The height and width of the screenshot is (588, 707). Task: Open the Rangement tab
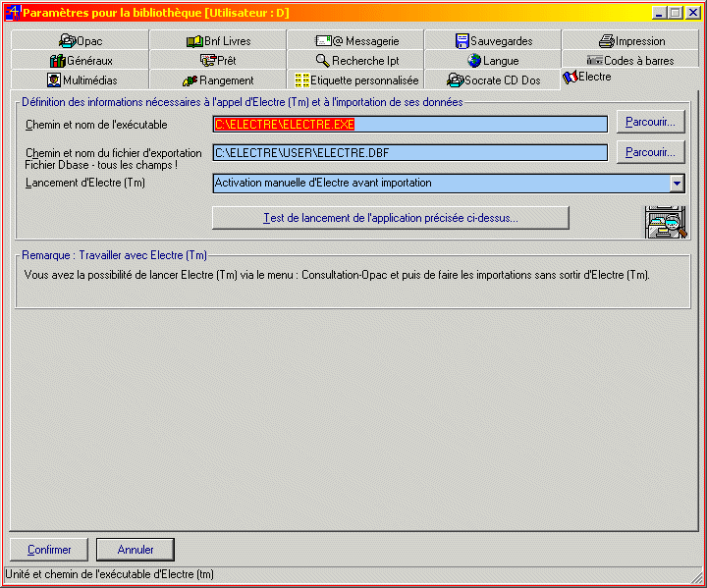pos(218,80)
